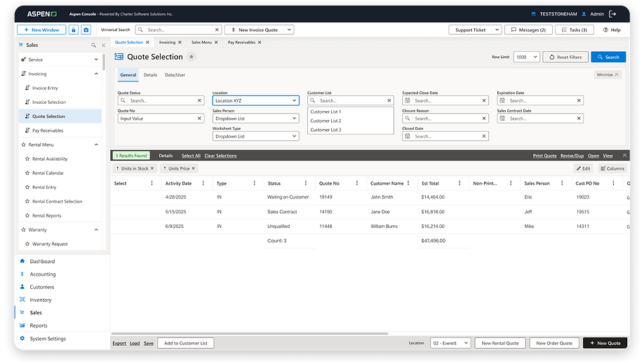Clear the Expiration Date field
644x362 pixels.
click(579, 100)
